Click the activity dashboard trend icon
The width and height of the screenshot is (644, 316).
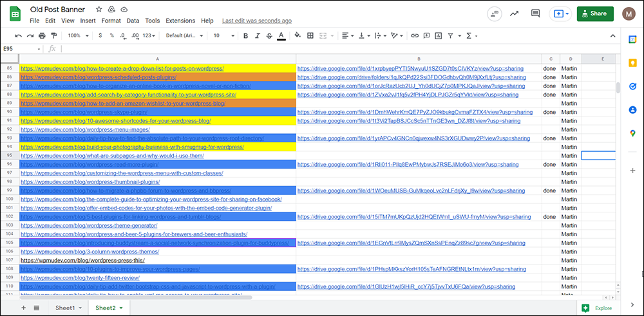(514, 14)
